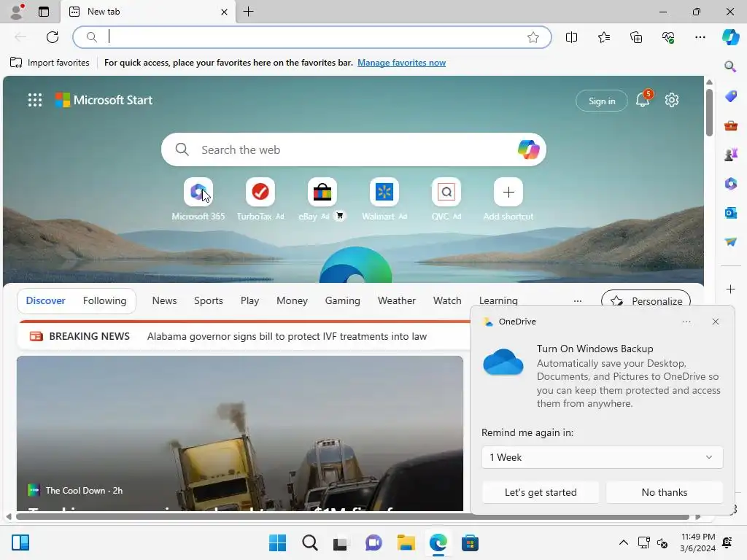Select the Weather category
Screen dimensions: 747x560
396,300
